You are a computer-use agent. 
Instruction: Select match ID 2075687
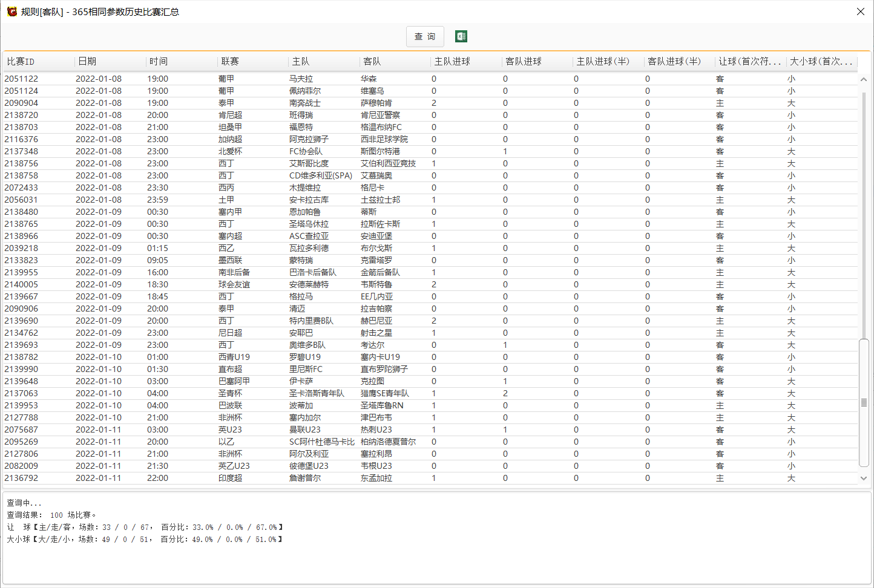tap(21, 430)
